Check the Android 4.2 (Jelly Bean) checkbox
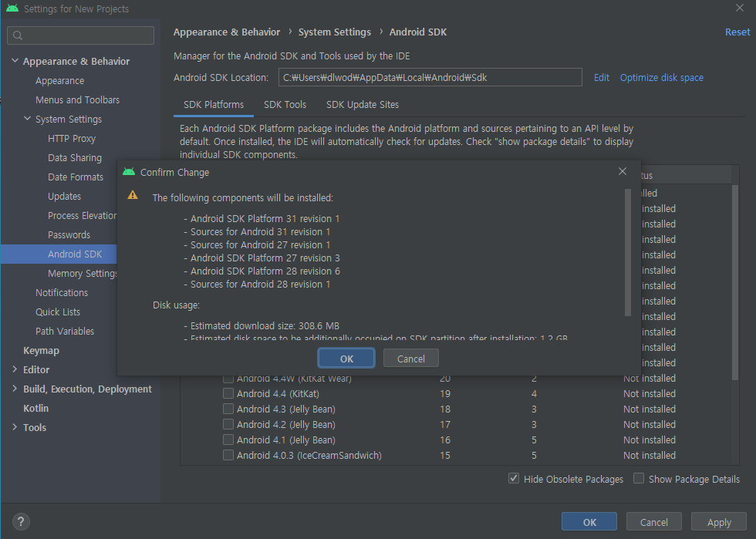Screen dimensions: 756x539 [x=228, y=424]
